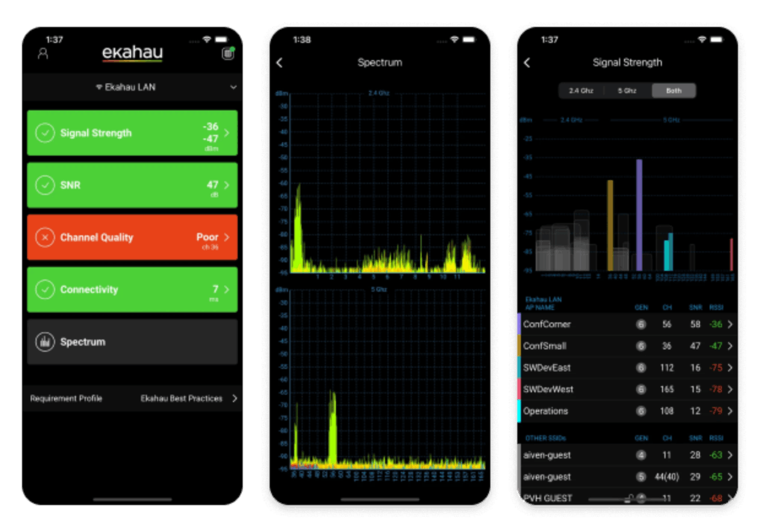Tap the gold ConfSmall signal bar
This screenshot has height=532, width=760.
pyautogui.click(x=610, y=225)
